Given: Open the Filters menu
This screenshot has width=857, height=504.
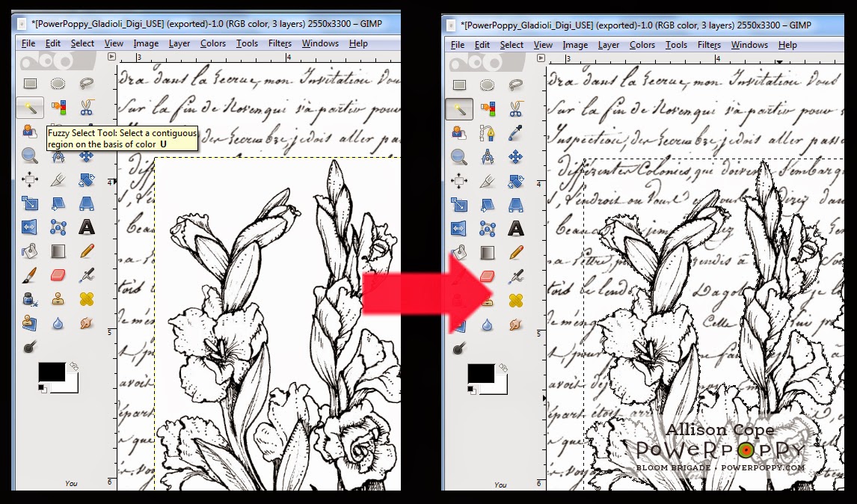Looking at the screenshot, I should tap(280, 43).
